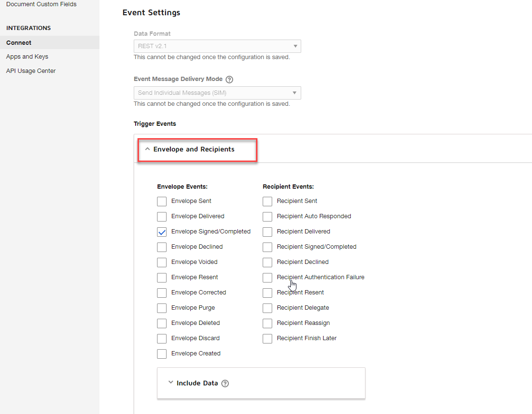Click help icon beside Event Message Delivery Mode

tap(229, 80)
